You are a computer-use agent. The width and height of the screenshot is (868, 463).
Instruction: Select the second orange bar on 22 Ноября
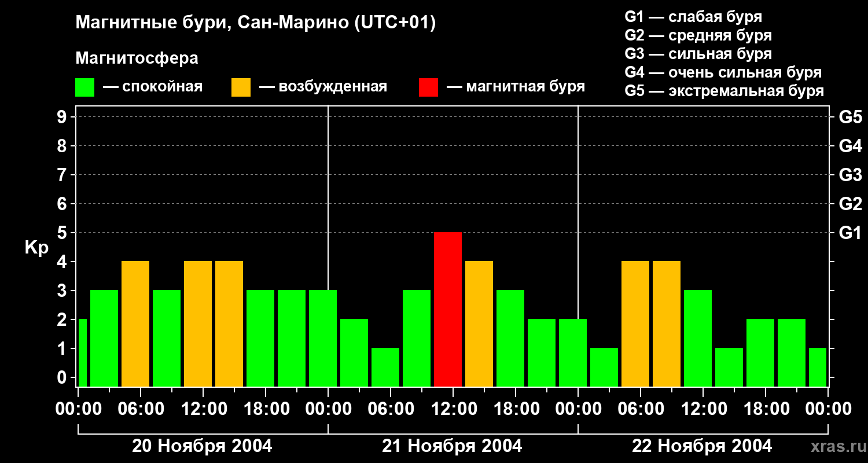(x=667, y=324)
